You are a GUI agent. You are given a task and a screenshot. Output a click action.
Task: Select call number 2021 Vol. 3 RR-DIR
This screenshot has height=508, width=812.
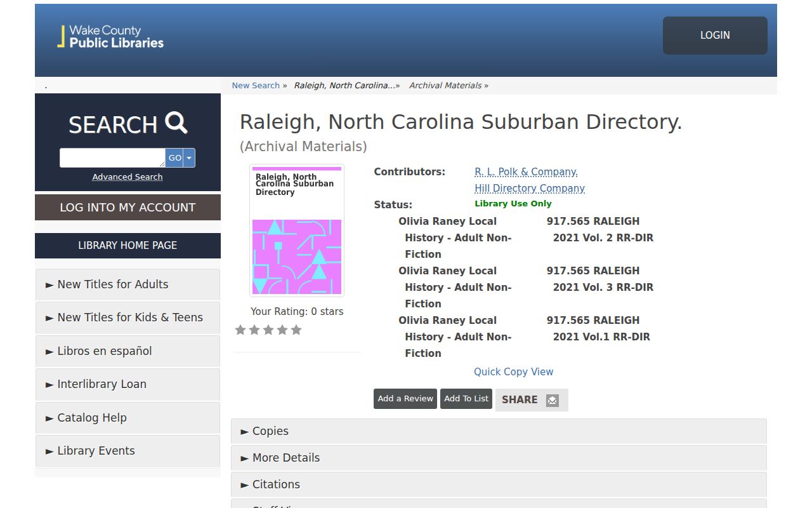[603, 288]
